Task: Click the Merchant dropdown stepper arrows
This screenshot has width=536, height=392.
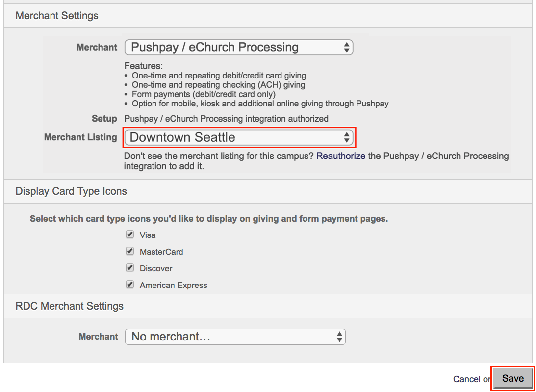Action: click(348, 47)
